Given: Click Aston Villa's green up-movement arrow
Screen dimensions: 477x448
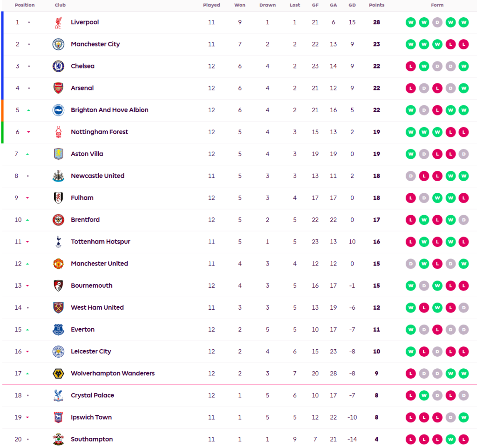Looking at the screenshot, I should coord(28,154).
